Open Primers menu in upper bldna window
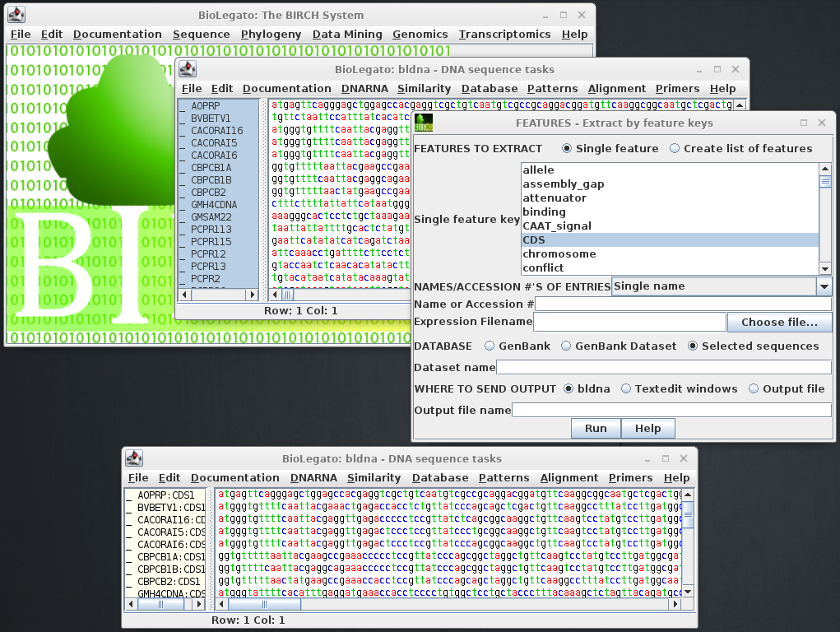The width and height of the screenshot is (840, 632). (x=677, y=88)
